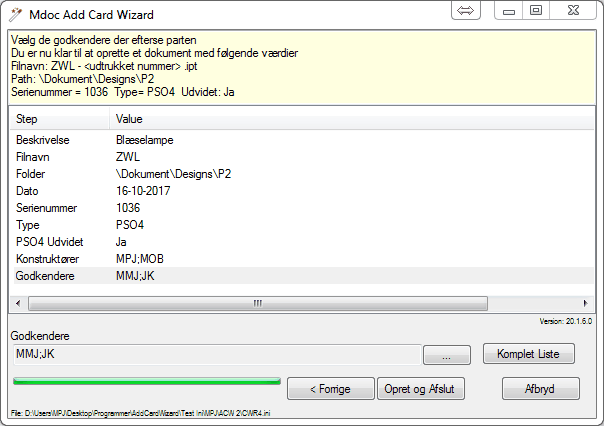
Task: Click Opret og Afslut to finish
Action: pos(420,389)
